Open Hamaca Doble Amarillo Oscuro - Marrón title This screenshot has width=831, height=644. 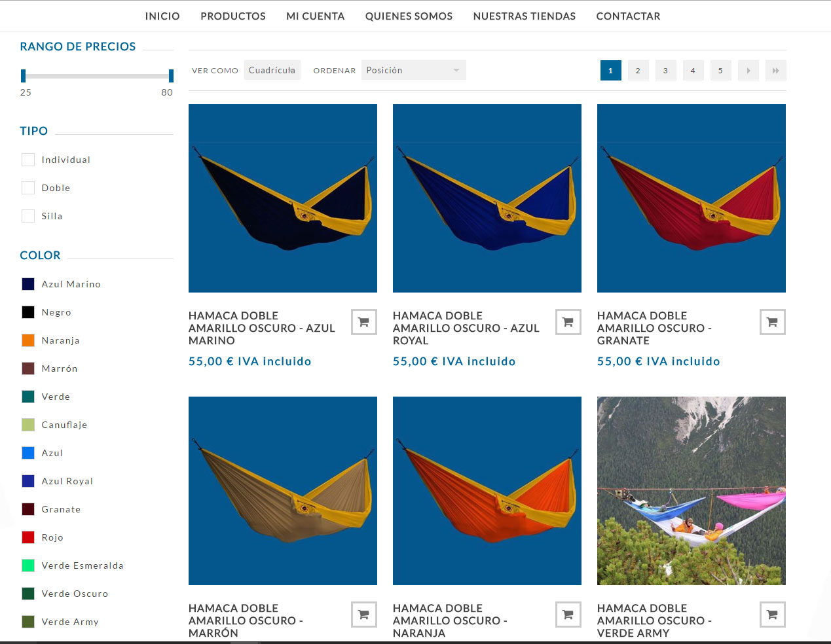click(246, 620)
